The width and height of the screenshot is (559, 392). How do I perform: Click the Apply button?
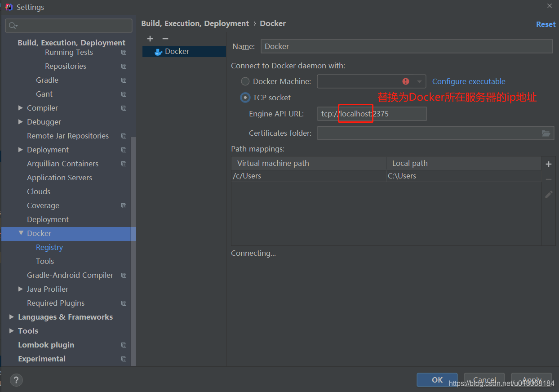pos(532,380)
